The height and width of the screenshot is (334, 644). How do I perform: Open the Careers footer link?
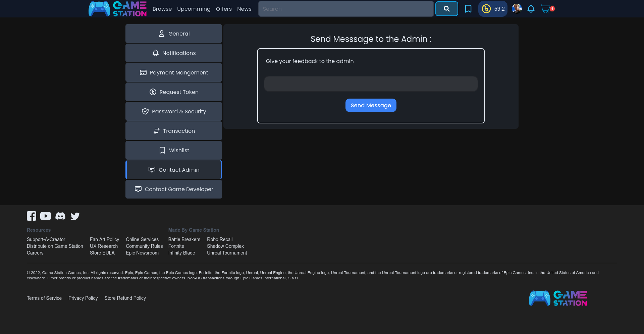point(35,253)
